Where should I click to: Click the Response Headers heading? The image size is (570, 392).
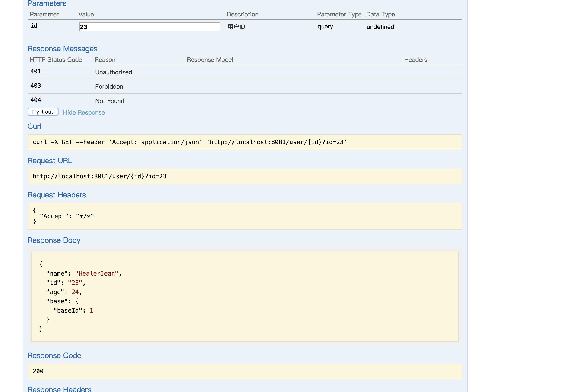(59, 389)
